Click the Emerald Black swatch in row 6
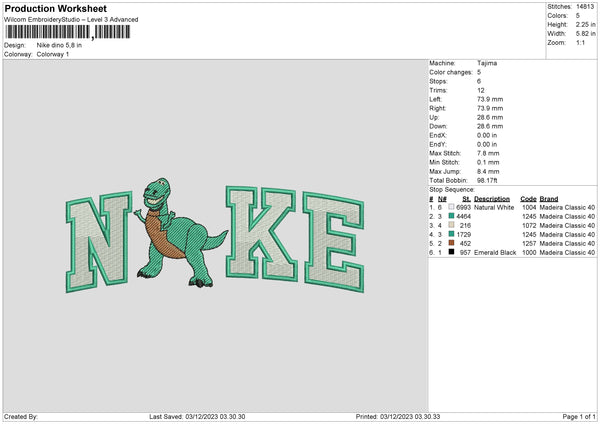 (x=452, y=252)
